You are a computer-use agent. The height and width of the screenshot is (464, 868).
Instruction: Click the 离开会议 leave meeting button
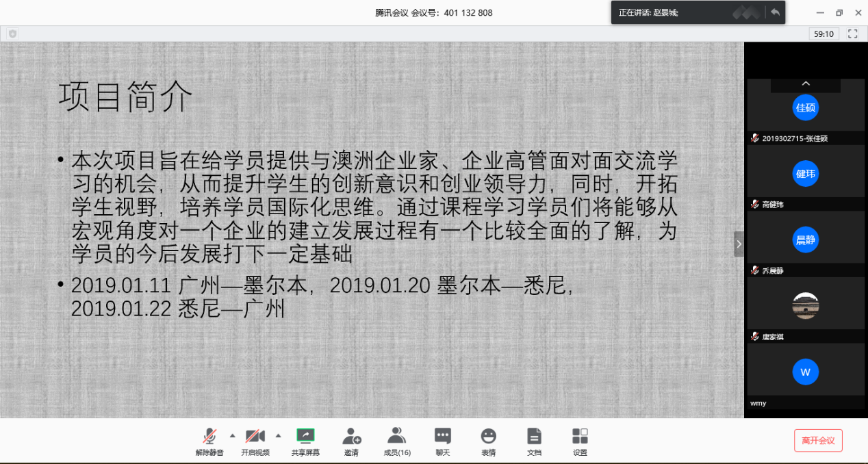(x=818, y=440)
